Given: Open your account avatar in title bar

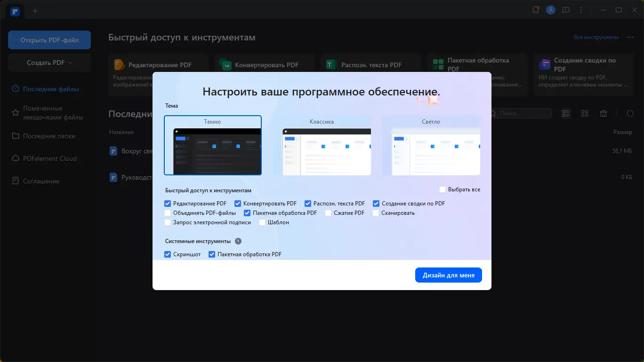Looking at the screenshot, I should click(551, 9).
